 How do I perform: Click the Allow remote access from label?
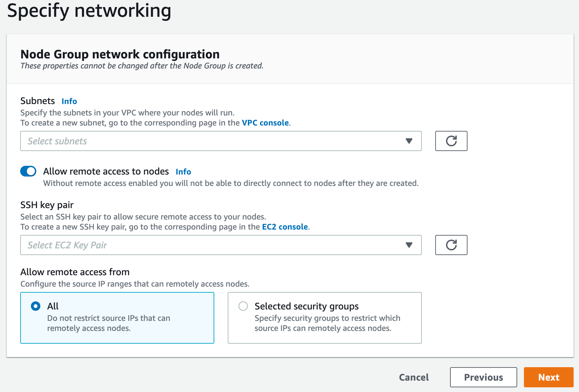click(75, 272)
